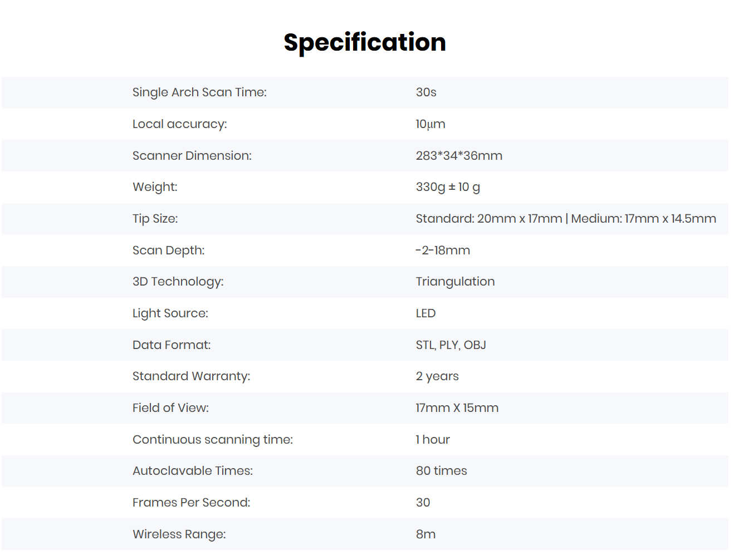Click the Scanner Dimension label

click(192, 156)
